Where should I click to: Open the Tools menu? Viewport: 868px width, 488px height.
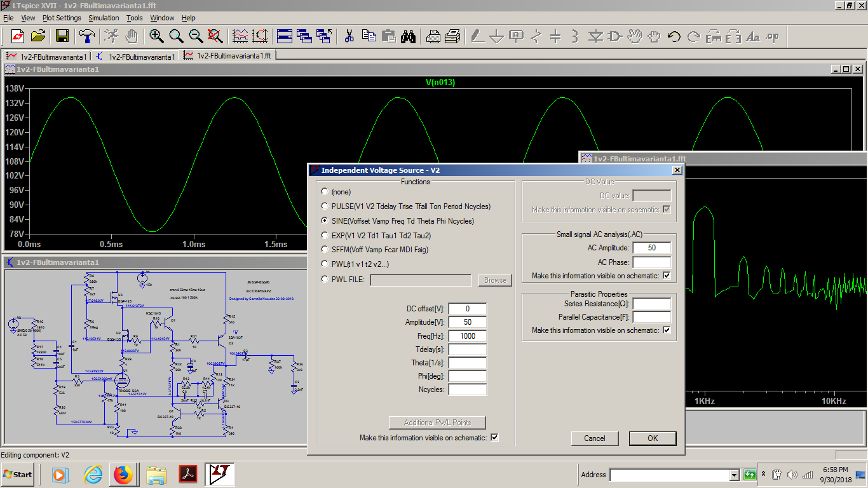135,18
